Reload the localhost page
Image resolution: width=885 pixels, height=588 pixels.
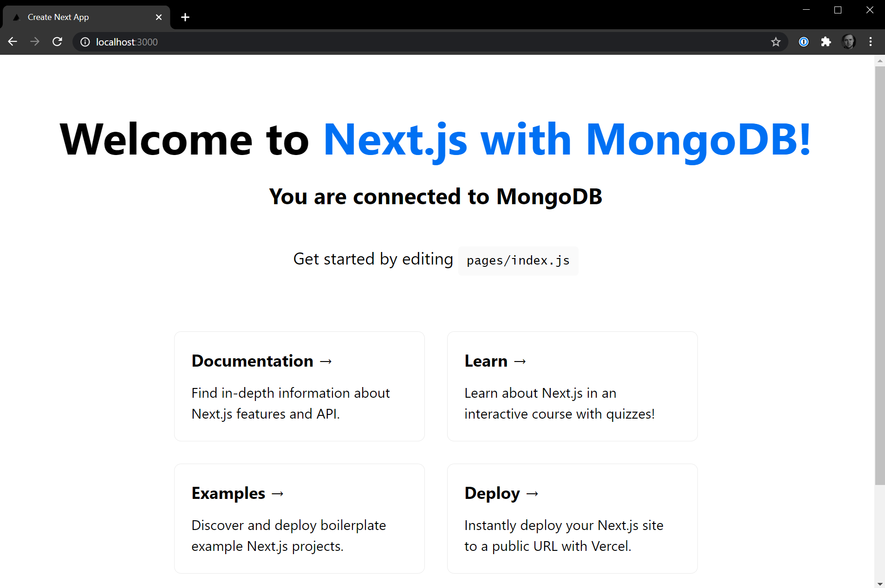tap(57, 42)
